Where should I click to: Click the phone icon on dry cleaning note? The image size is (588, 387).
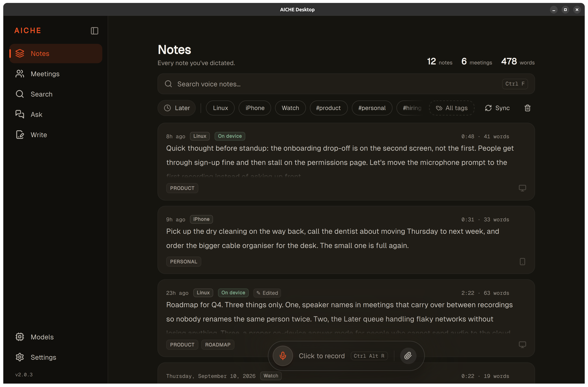point(522,261)
